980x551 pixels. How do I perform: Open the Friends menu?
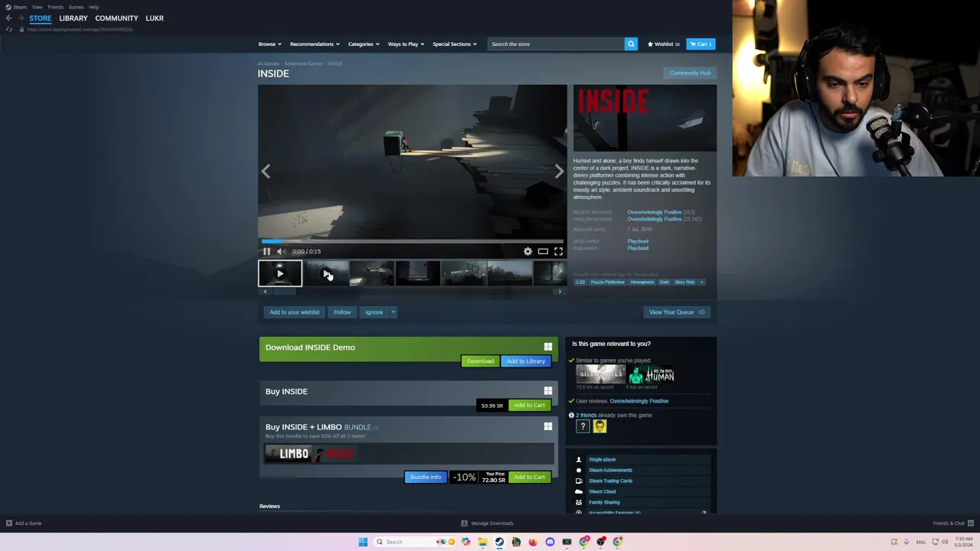point(56,7)
